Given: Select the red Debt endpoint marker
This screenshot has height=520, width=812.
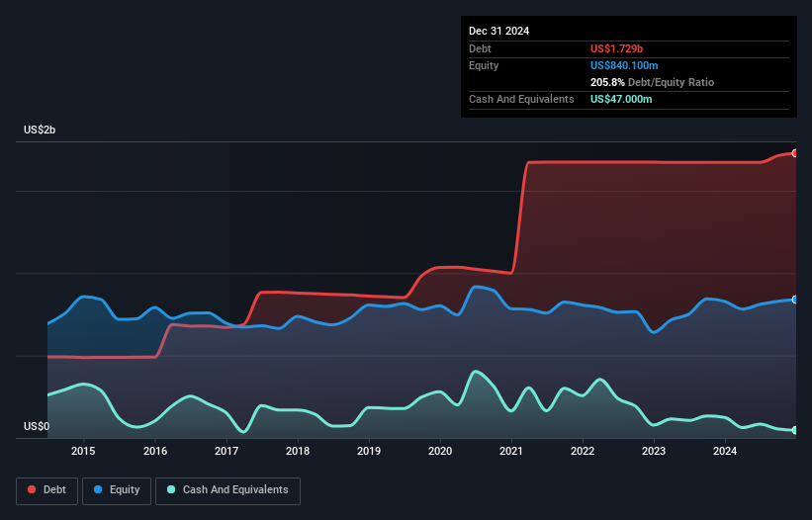Looking at the screenshot, I should coord(795,153).
